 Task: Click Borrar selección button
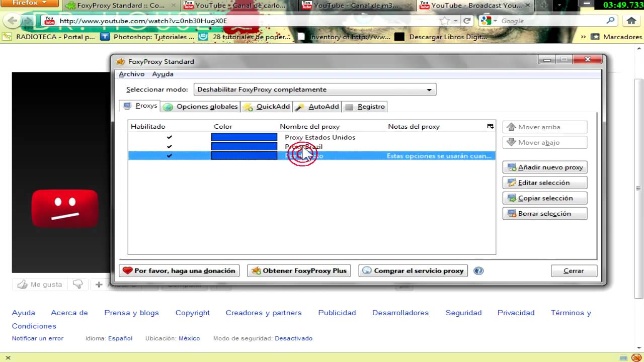pos(545,214)
